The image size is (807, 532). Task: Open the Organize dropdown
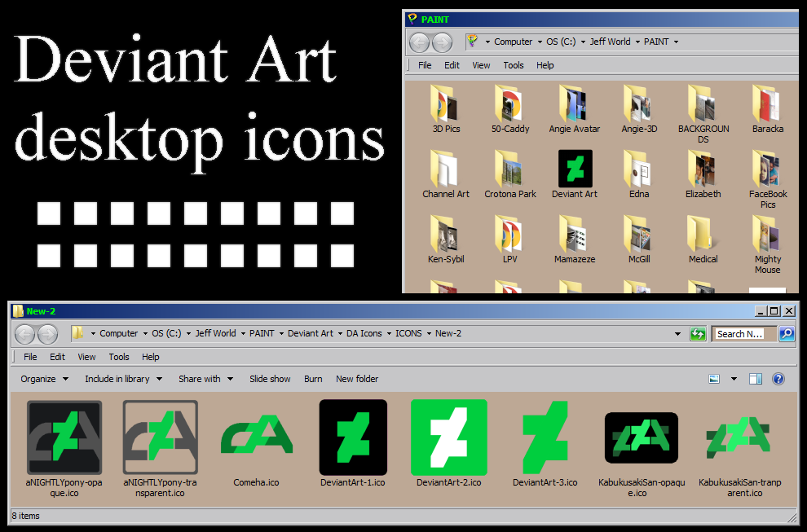pos(44,379)
